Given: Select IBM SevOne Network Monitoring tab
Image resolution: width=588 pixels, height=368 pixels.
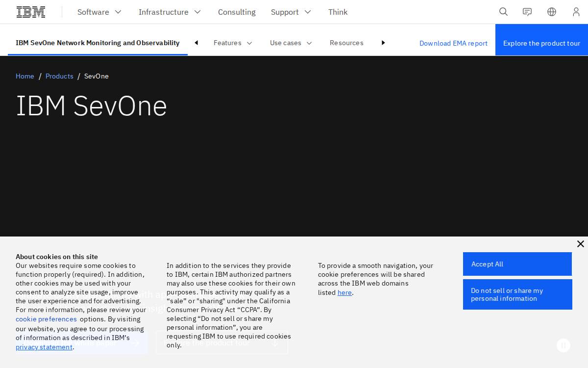Looking at the screenshot, I should pyautogui.click(x=98, y=43).
